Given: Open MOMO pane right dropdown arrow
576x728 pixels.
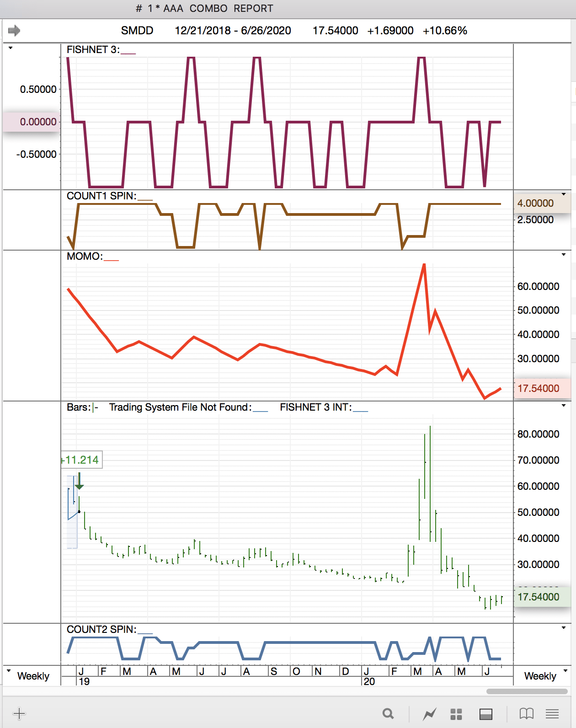Looking at the screenshot, I should [x=564, y=254].
